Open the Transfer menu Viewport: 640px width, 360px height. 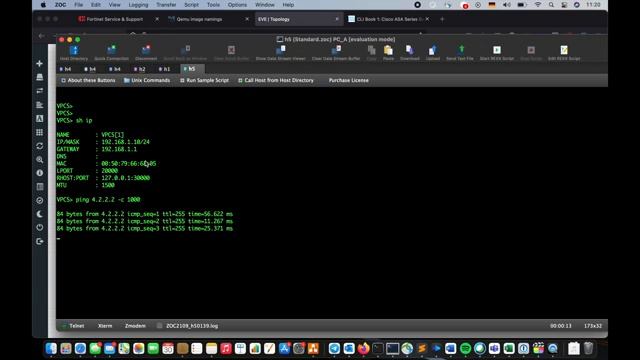(166, 5)
